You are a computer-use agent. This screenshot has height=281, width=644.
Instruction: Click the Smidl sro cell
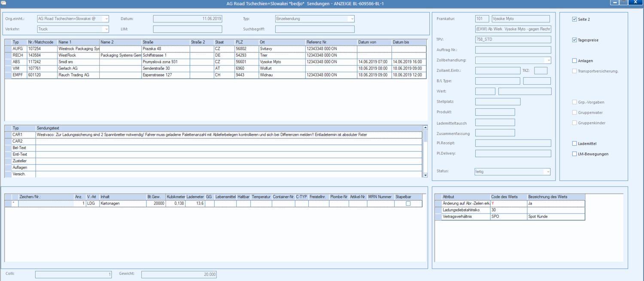(79, 62)
